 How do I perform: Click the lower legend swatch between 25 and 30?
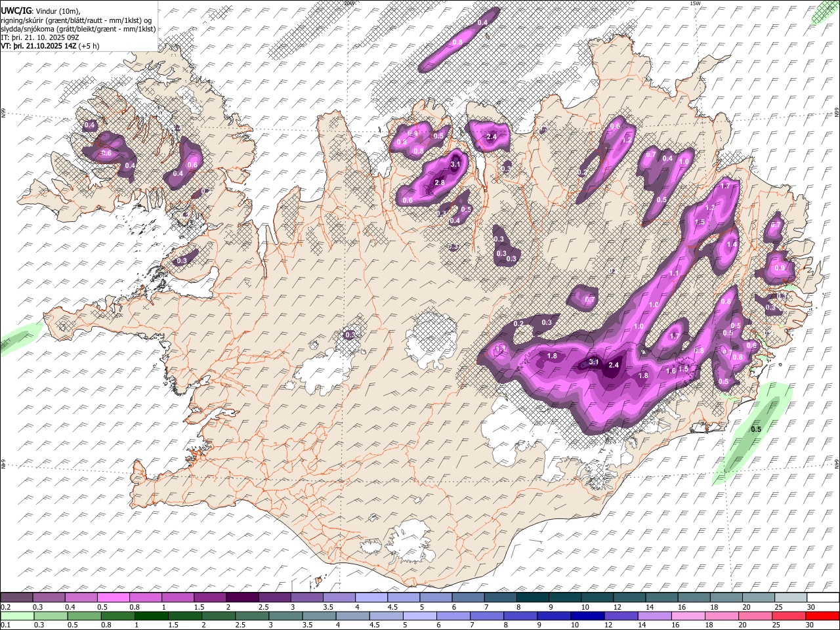[788, 616]
